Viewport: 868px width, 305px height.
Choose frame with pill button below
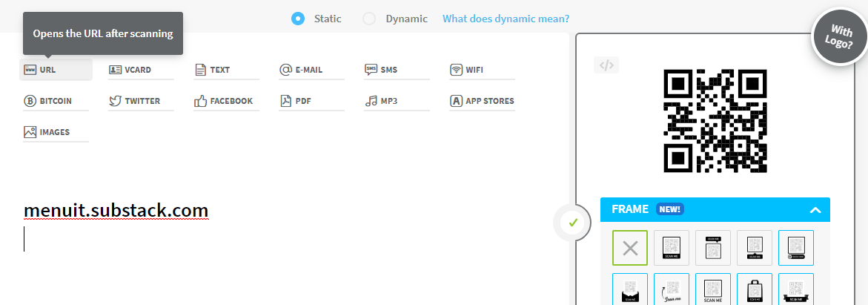click(796, 248)
